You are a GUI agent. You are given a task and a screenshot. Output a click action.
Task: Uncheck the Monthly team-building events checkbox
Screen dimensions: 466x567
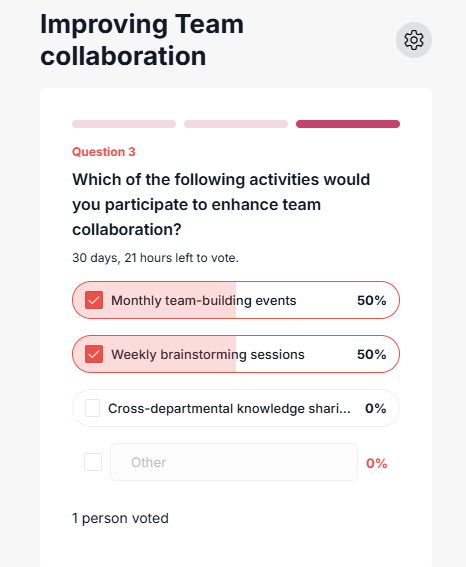(94, 300)
